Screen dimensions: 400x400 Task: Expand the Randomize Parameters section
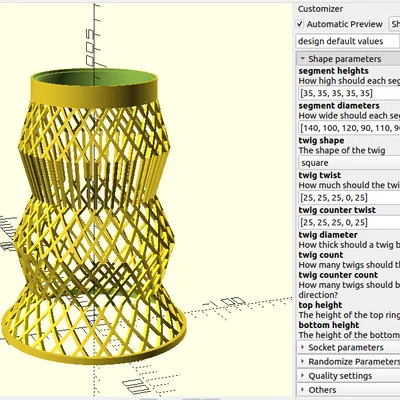348,362
